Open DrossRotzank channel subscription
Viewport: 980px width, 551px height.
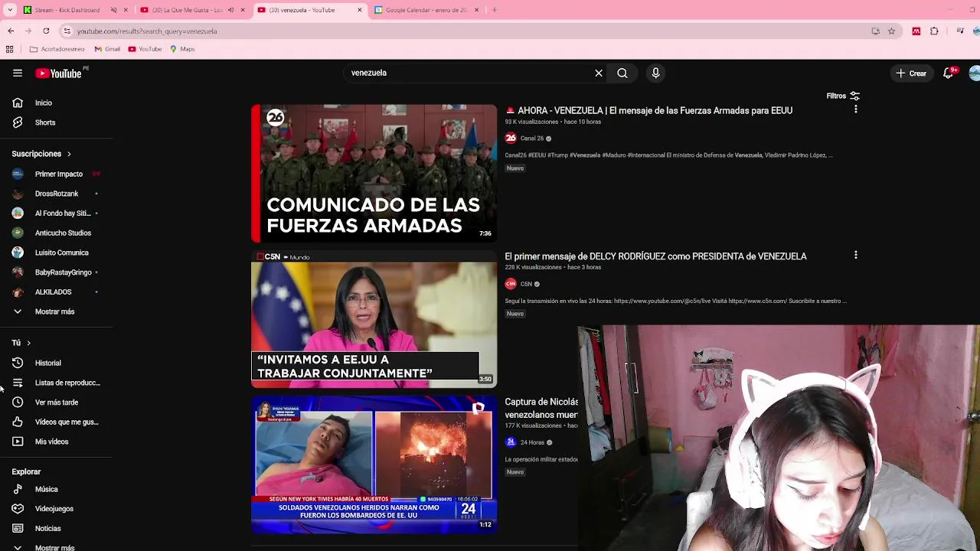pyautogui.click(x=57, y=194)
